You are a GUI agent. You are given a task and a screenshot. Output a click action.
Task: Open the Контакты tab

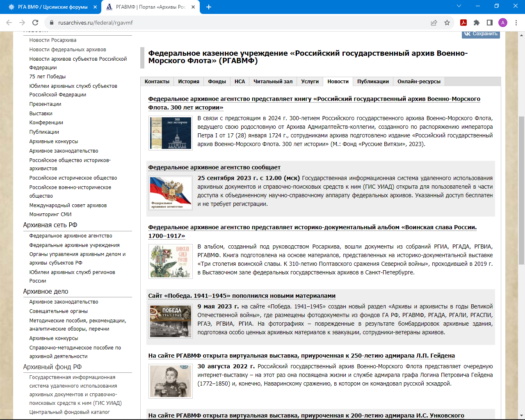pyautogui.click(x=157, y=82)
